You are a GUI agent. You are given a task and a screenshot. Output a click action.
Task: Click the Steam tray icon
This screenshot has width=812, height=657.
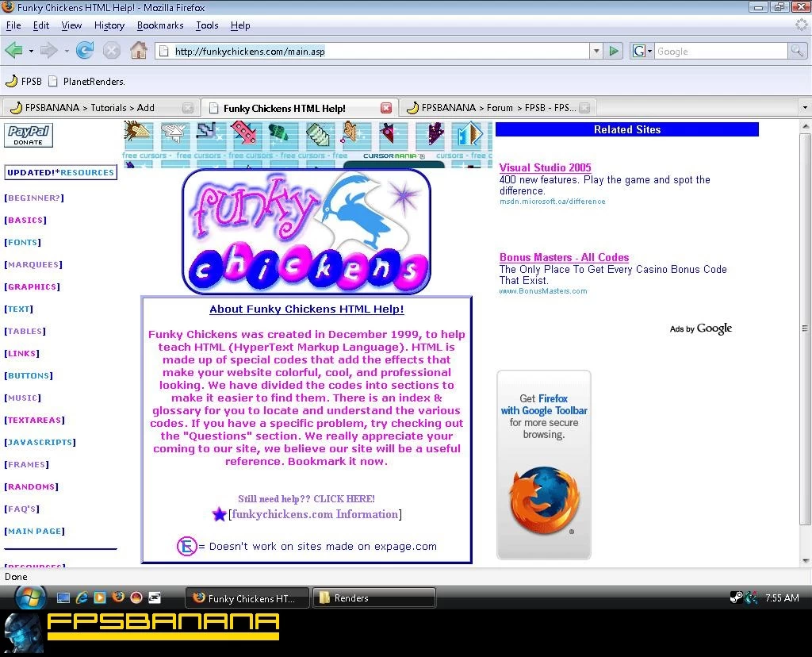[736, 598]
